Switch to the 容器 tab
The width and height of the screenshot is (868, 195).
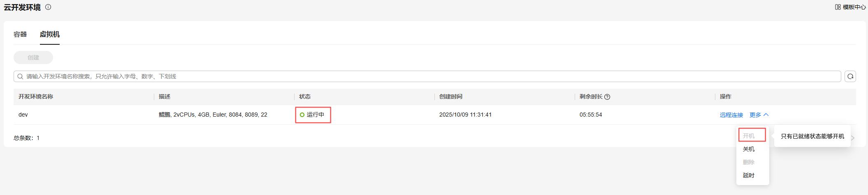coord(20,34)
